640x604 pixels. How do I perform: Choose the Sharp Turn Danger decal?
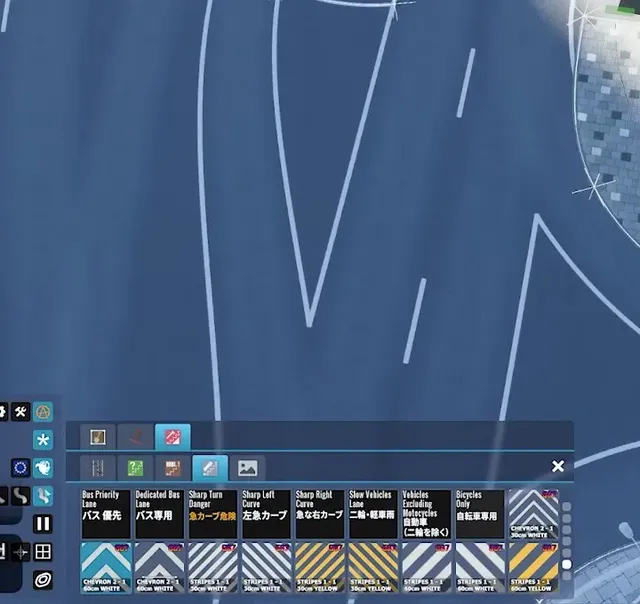(x=212, y=514)
